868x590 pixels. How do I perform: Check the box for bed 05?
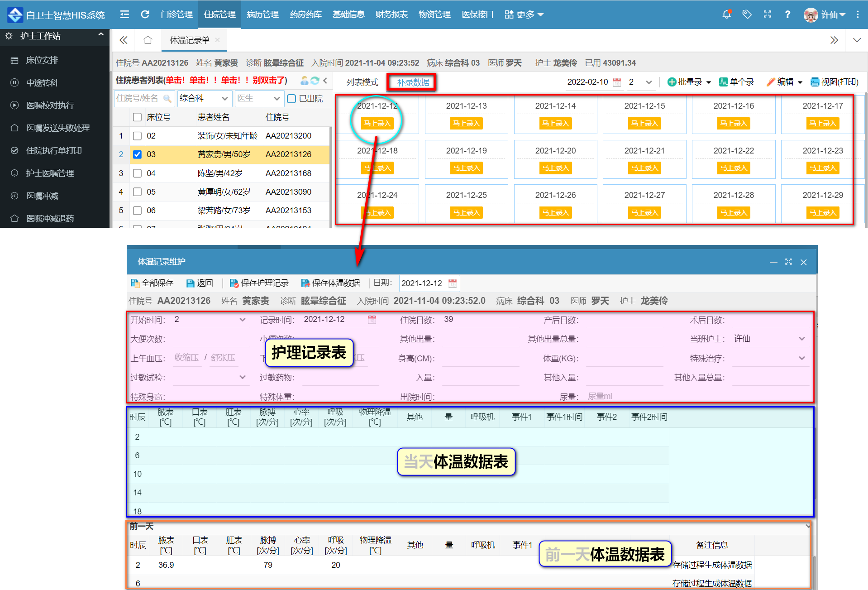pos(138,192)
